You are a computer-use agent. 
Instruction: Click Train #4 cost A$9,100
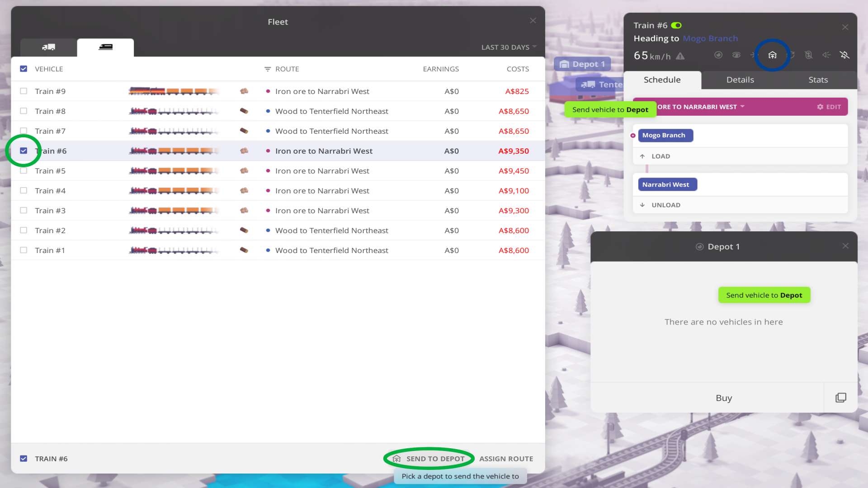(514, 191)
